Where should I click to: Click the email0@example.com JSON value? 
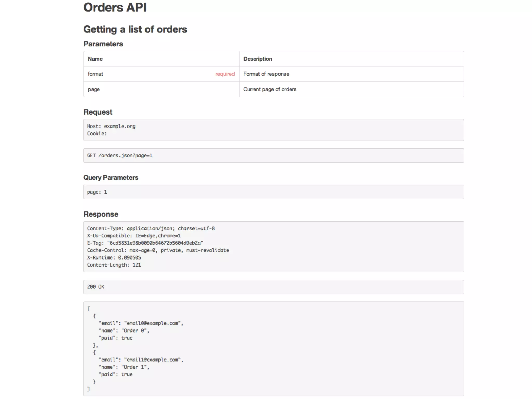tap(153, 323)
